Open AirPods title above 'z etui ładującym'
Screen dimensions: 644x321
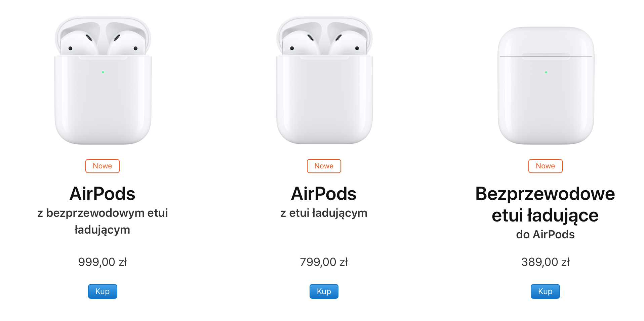[324, 194]
